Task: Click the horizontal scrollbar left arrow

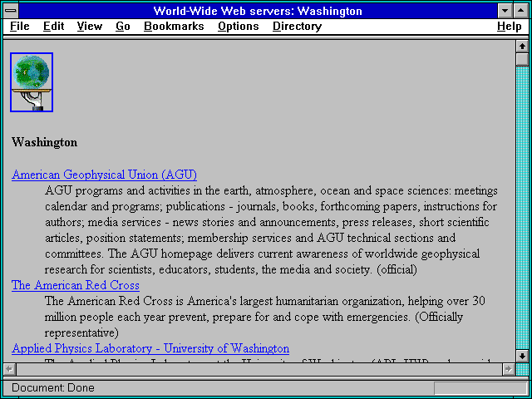Action: click(x=9, y=369)
